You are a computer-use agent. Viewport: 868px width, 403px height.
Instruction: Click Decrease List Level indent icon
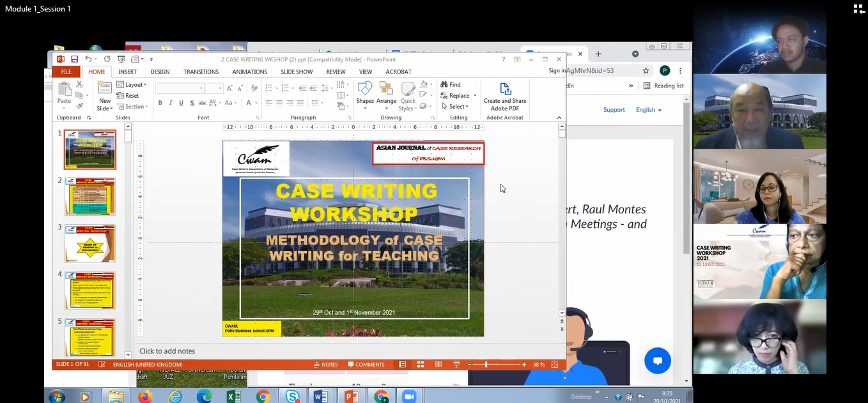[303, 88]
